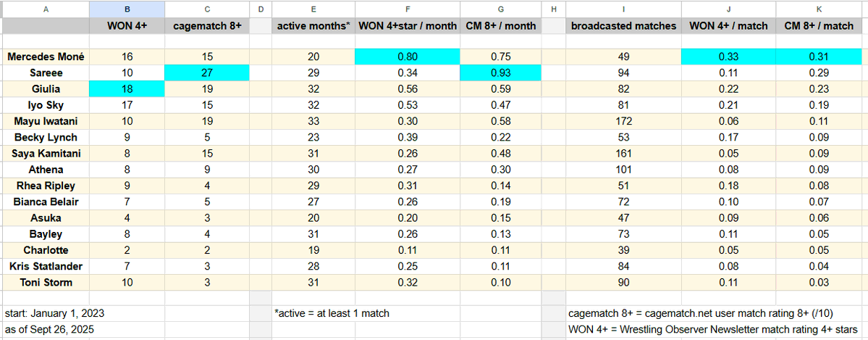Select the 'active months*' header cell
This screenshot has width=868, height=340.
(x=314, y=25)
